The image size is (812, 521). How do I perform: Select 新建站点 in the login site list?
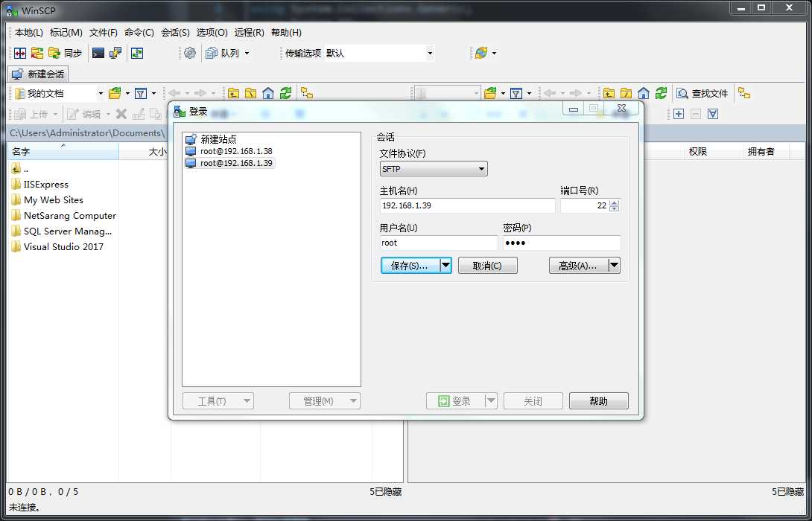click(x=212, y=139)
